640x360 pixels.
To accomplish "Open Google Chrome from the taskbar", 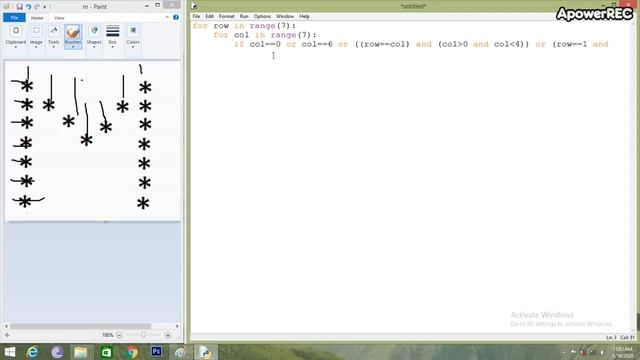I will click(x=131, y=352).
